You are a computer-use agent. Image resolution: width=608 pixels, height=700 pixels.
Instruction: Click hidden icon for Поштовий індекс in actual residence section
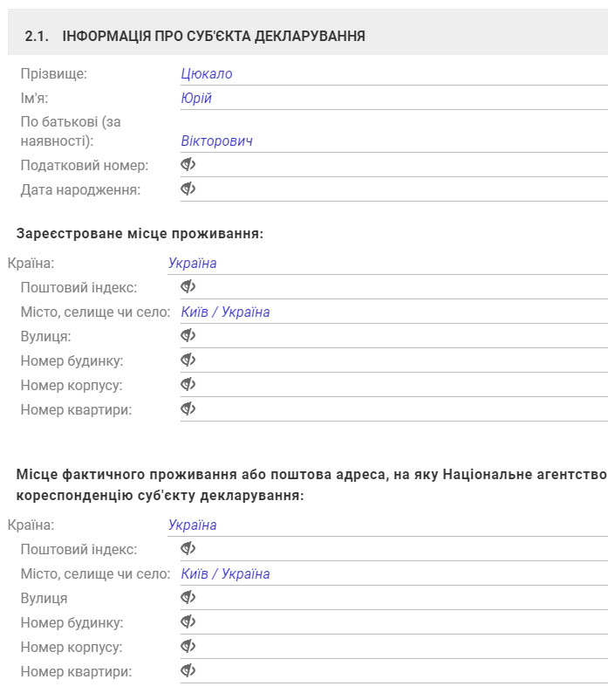pos(188,548)
